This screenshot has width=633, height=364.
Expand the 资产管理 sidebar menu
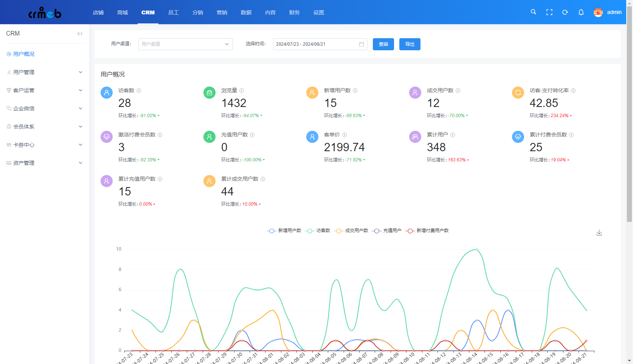[x=45, y=163]
